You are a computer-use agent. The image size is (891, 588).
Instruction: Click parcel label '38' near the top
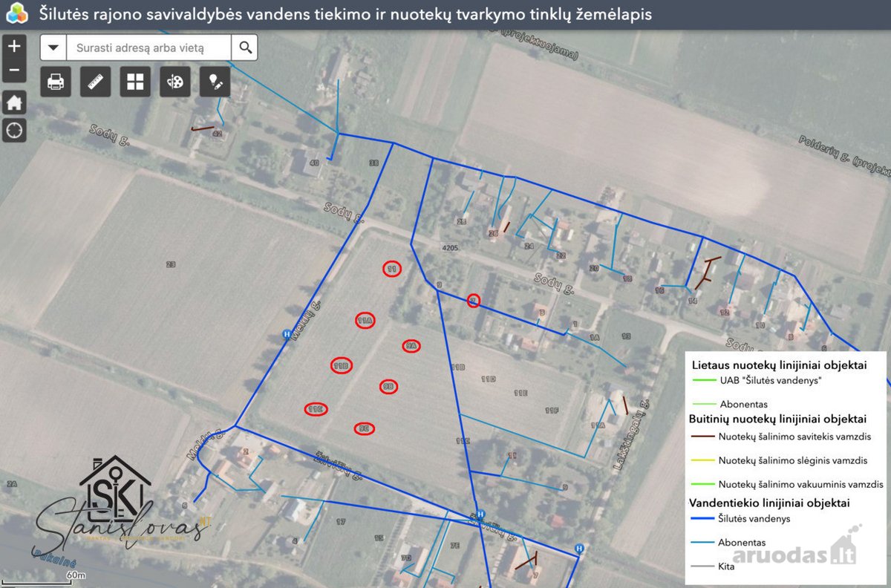373,163
